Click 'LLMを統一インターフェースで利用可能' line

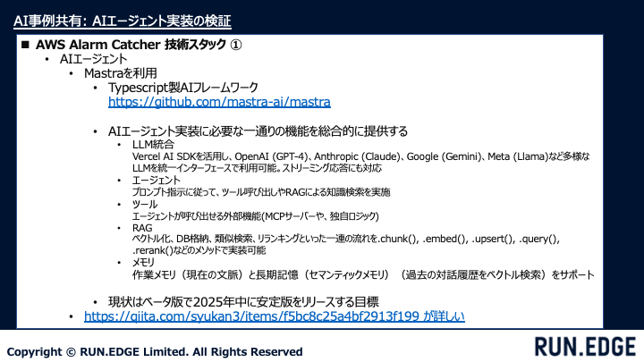point(257,168)
